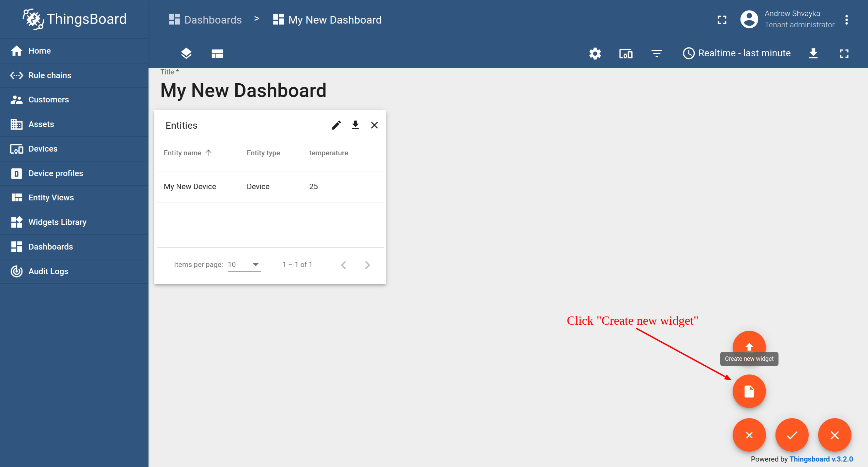Click the Device entity type cell
This screenshot has height=467, width=868.
pyautogui.click(x=258, y=186)
